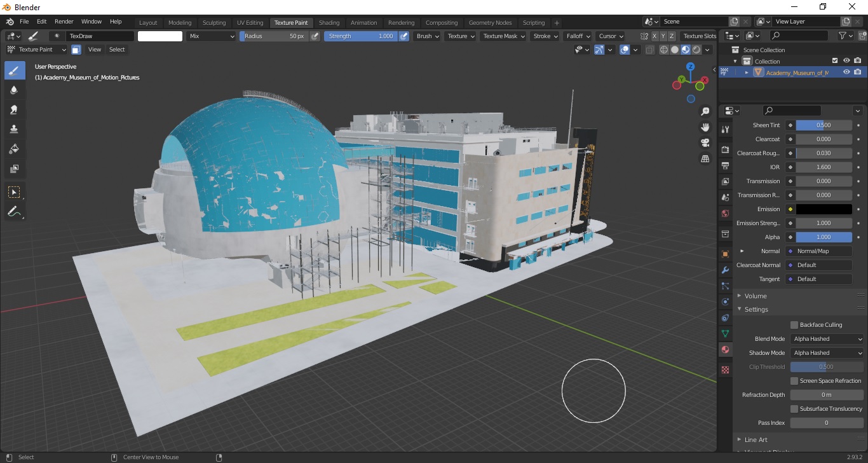The image size is (868, 463).
Task: Select the Smear tool
Action: tap(15, 109)
